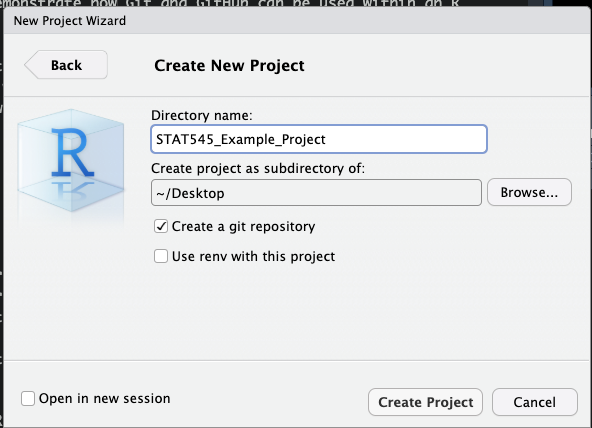Click the Create project as subdirectory of label

pos(258,168)
